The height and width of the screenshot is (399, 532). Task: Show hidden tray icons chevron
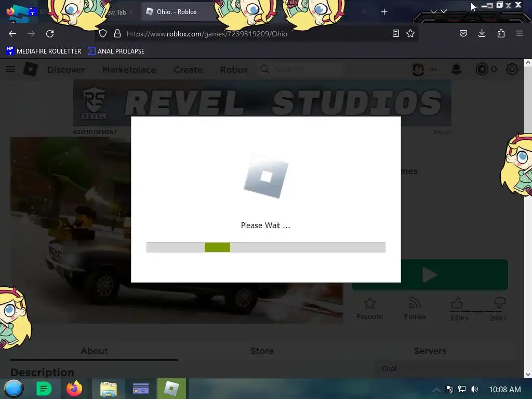tap(436, 390)
